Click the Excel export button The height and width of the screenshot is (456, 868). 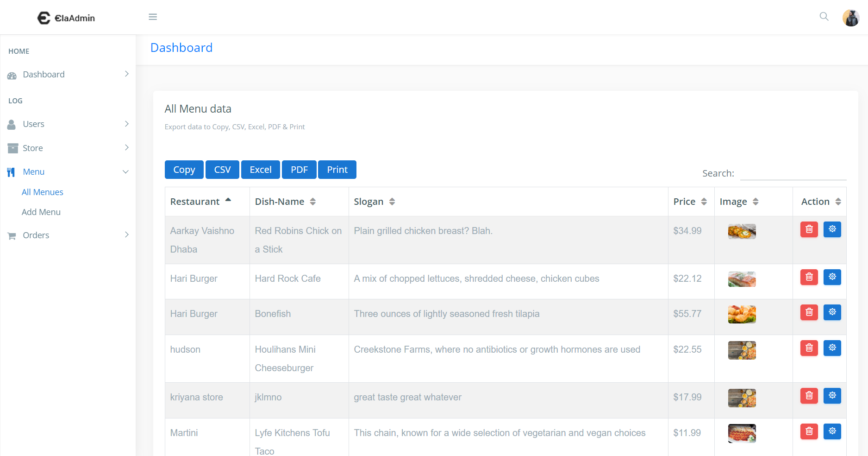click(261, 170)
